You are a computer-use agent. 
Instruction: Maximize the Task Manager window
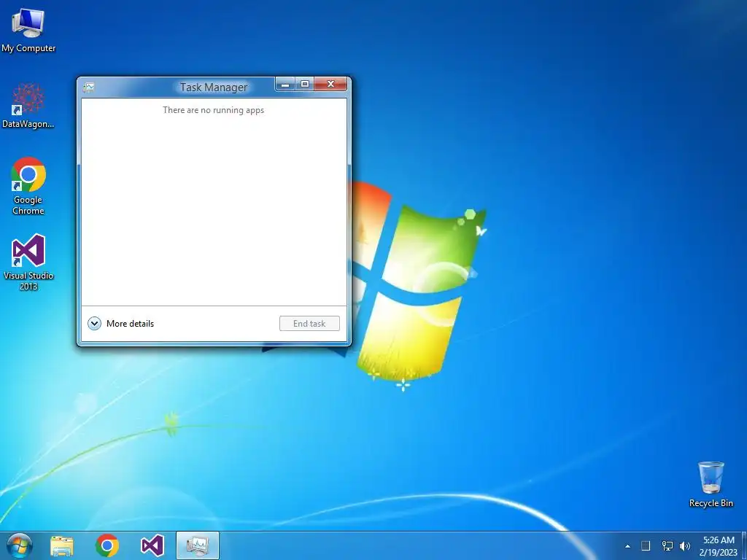click(x=305, y=85)
